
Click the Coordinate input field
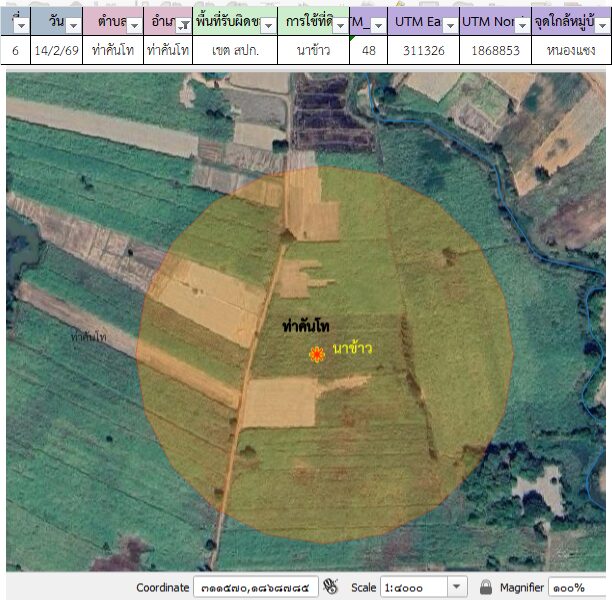click(x=253, y=587)
